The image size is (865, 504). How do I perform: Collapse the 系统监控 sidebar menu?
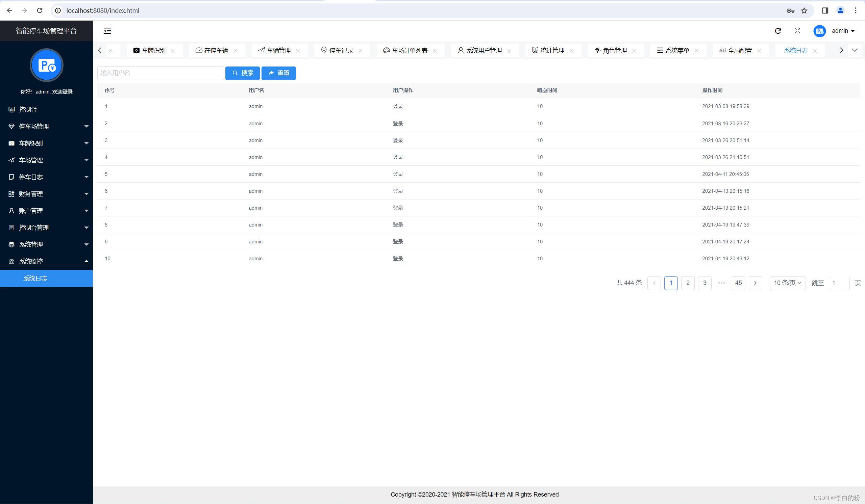[x=46, y=261]
